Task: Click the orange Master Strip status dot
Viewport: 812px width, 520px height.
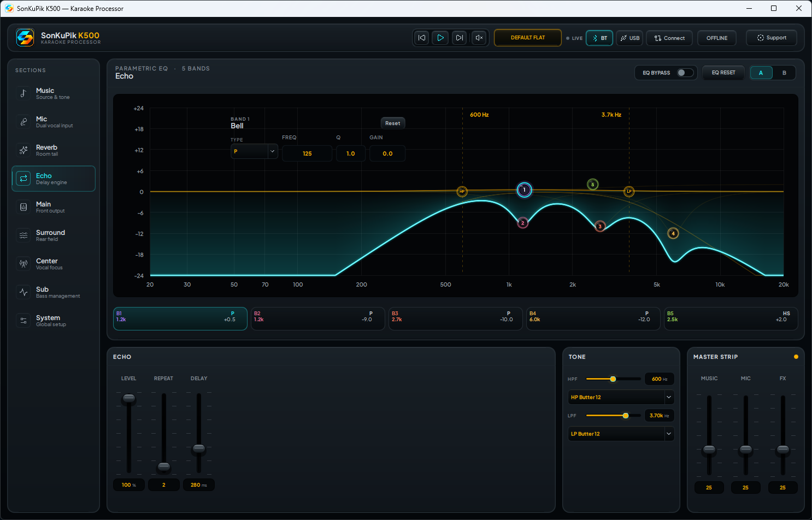Action: click(796, 357)
